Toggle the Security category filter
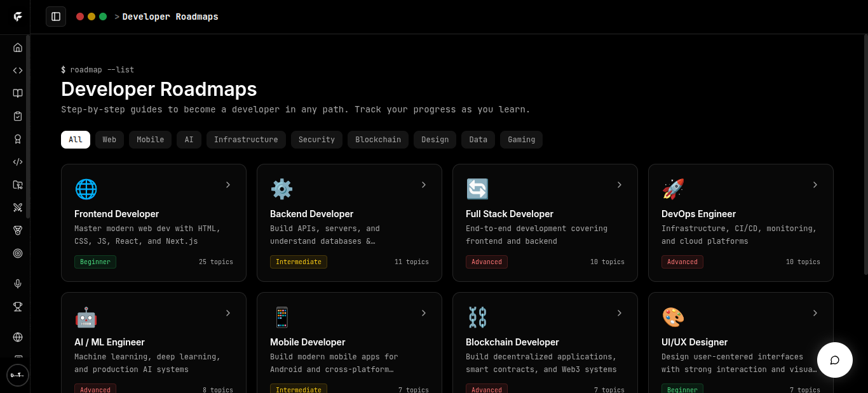 point(316,139)
